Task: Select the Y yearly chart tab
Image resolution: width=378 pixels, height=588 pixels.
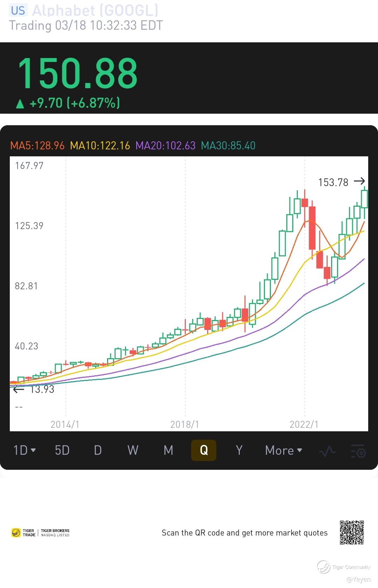Action: (x=239, y=450)
